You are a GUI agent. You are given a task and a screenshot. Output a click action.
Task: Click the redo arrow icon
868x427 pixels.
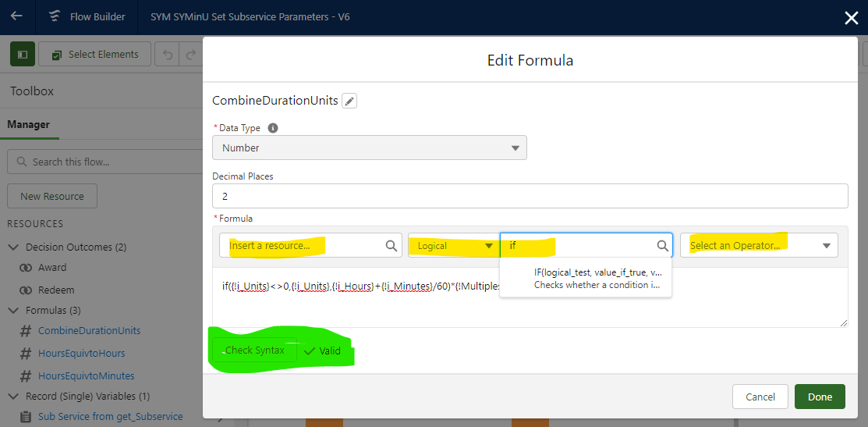(x=191, y=55)
